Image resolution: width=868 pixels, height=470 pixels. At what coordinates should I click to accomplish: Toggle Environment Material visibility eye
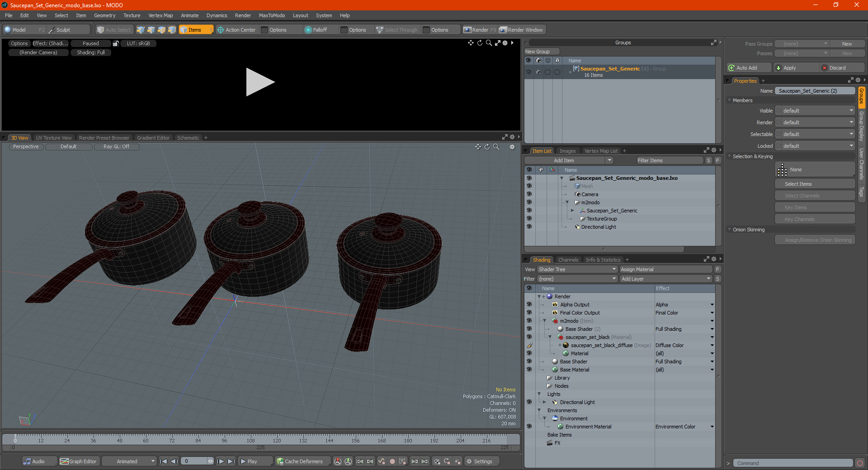(x=529, y=427)
